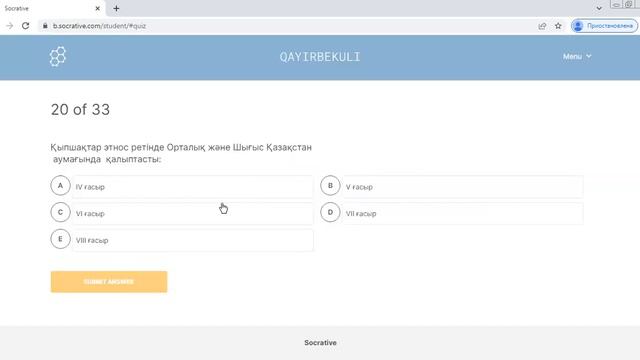Image resolution: width=640 pixels, height=360 pixels.
Task: Select answer B radio circle
Action: [x=330, y=186]
